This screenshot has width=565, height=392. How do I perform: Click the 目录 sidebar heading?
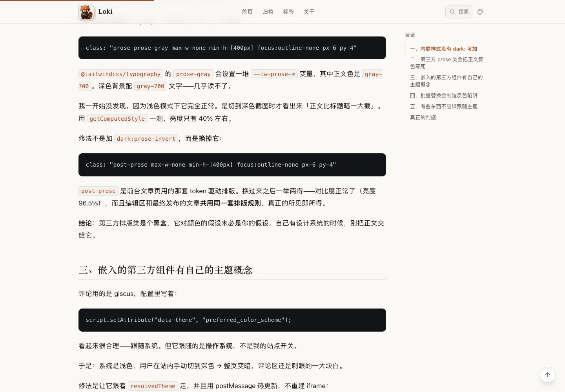point(410,35)
